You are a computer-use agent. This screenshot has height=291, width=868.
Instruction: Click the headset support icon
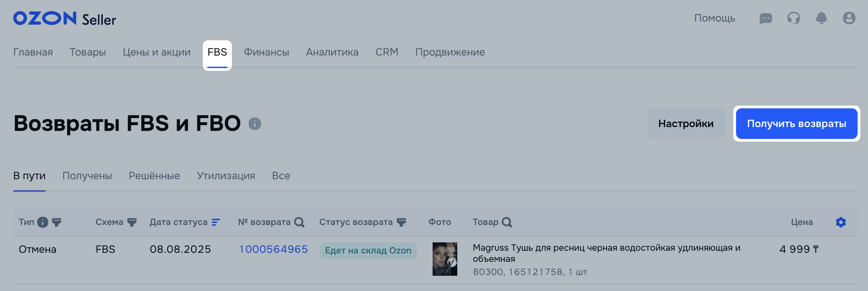pyautogui.click(x=793, y=18)
